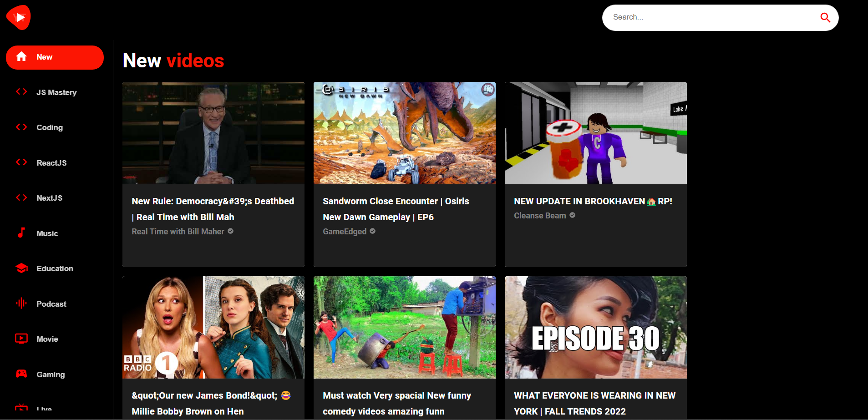The image size is (868, 420).
Task: Choose the Gaming controller icon
Action: (x=21, y=374)
